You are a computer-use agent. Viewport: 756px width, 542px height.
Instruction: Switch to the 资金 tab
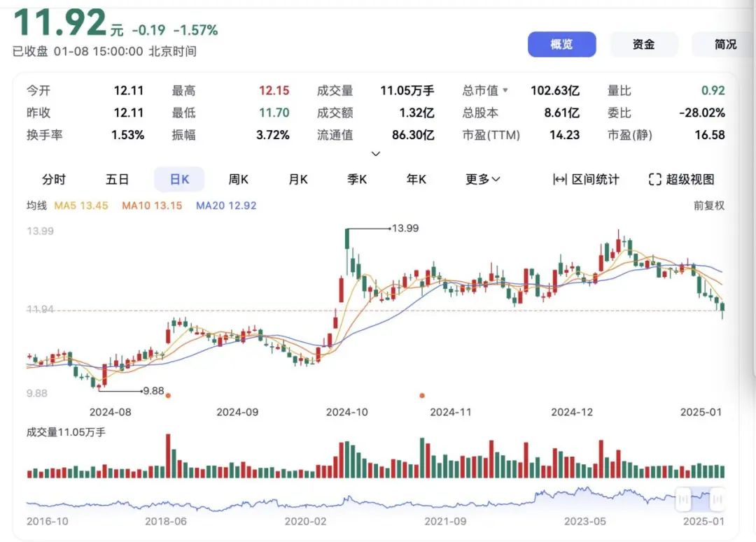tap(643, 45)
